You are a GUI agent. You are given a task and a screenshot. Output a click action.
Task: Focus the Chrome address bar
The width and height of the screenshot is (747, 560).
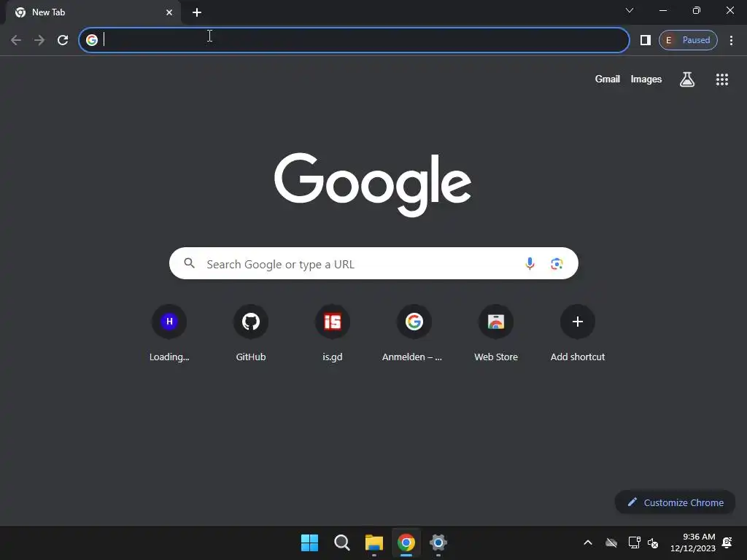pyautogui.click(x=354, y=40)
